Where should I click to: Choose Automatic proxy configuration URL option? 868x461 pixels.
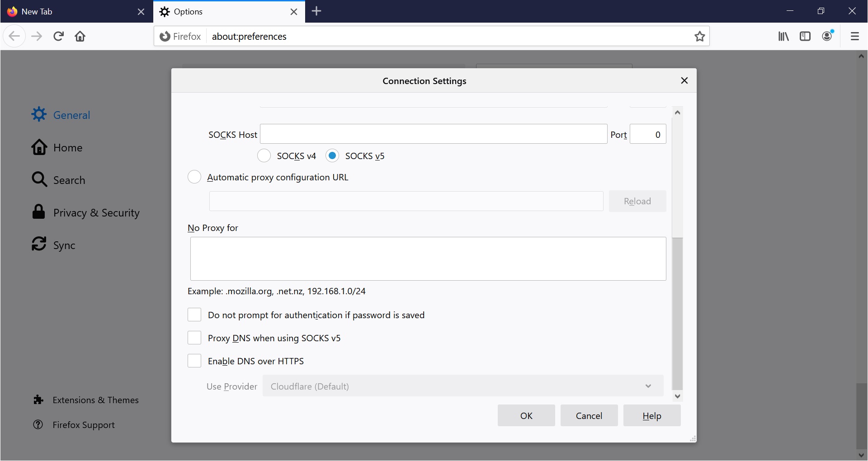click(194, 177)
